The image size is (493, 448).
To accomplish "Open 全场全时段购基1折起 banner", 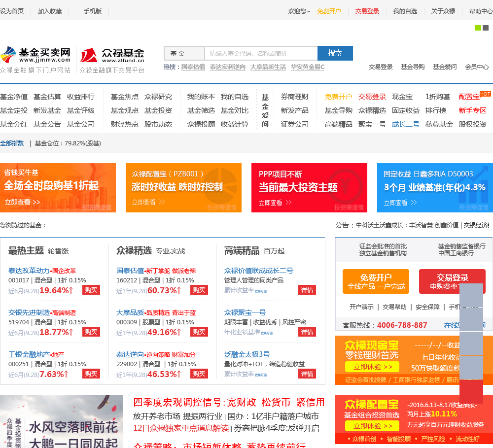I will [58, 188].
